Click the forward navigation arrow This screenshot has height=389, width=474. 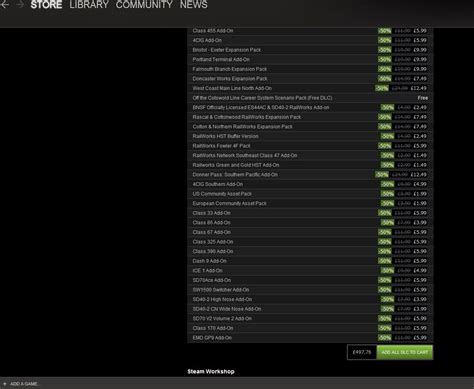tap(20, 5)
